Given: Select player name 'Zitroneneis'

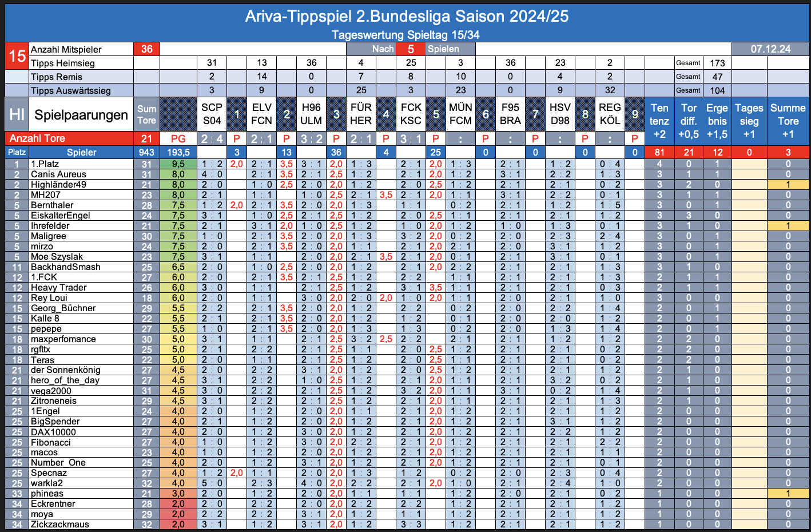Looking at the screenshot, I should click(x=54, y=400).
